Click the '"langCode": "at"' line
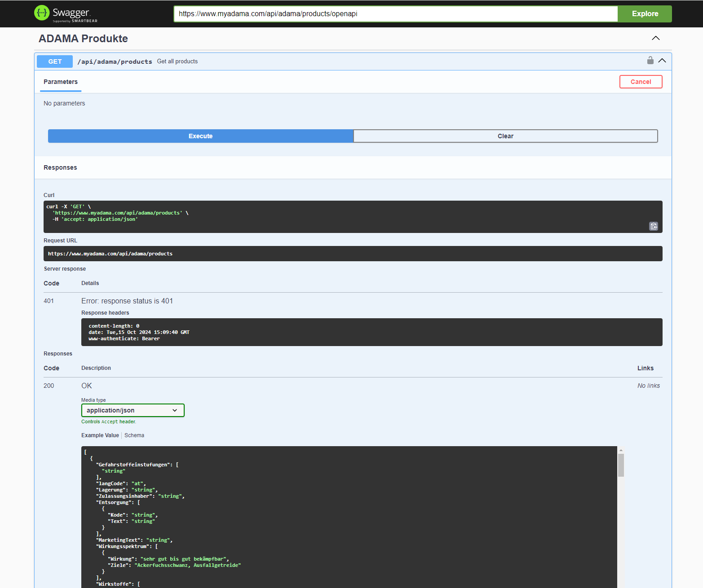The image size is (703, 588). [x=121, y=483]
